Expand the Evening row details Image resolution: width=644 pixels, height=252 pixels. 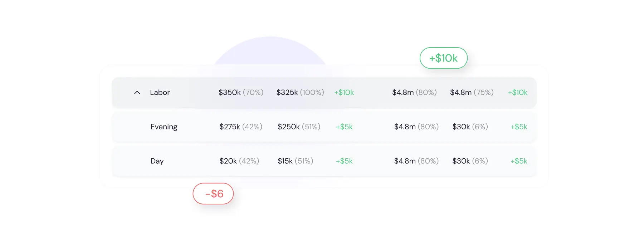click(x=164, y=127)
